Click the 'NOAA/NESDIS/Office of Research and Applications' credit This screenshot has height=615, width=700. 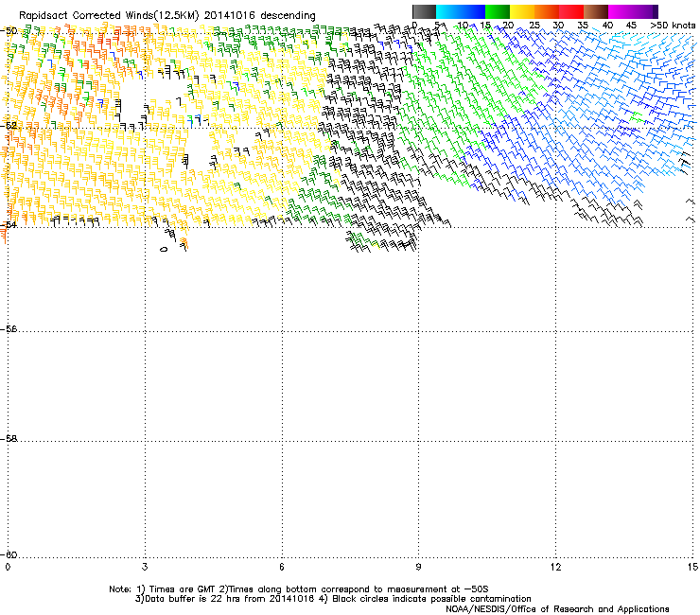(x=557, y=608)
